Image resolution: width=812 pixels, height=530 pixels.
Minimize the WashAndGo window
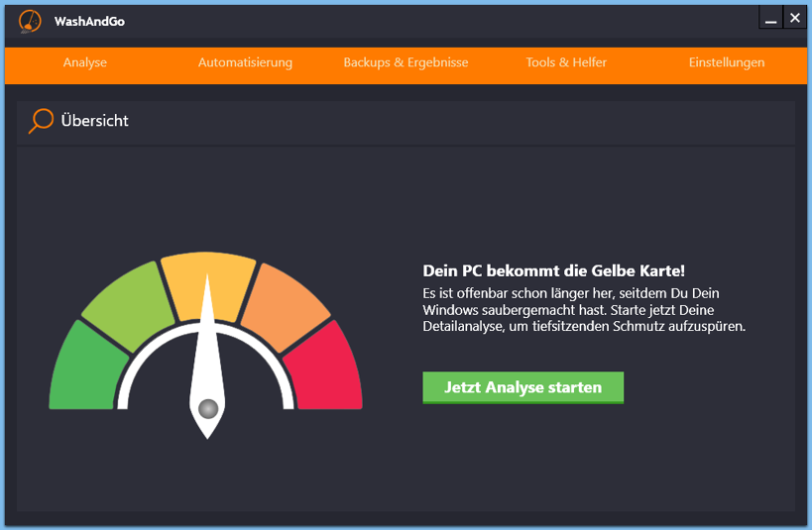pos(770,18)
